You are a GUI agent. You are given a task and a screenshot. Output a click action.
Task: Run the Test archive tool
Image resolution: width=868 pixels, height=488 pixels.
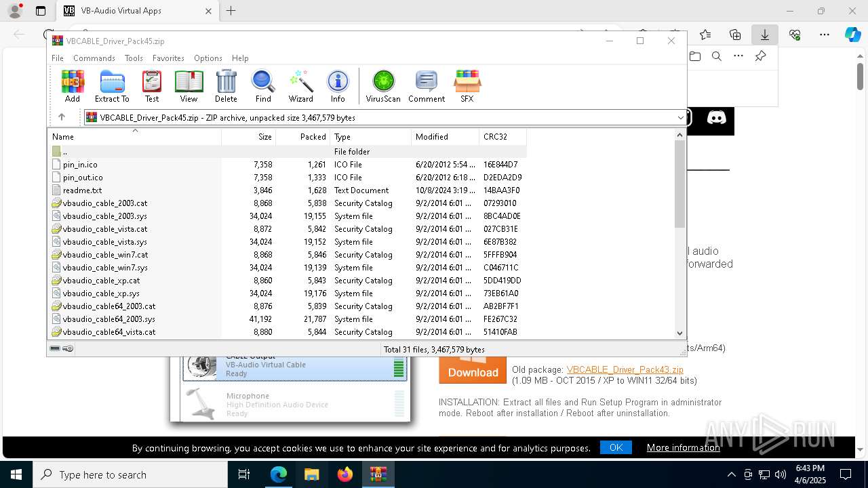coord(152,85)
